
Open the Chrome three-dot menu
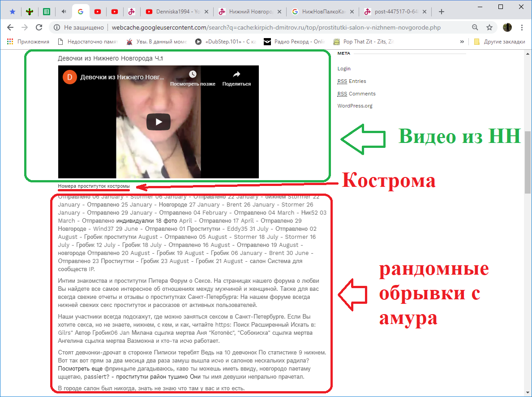pos(522,27)
